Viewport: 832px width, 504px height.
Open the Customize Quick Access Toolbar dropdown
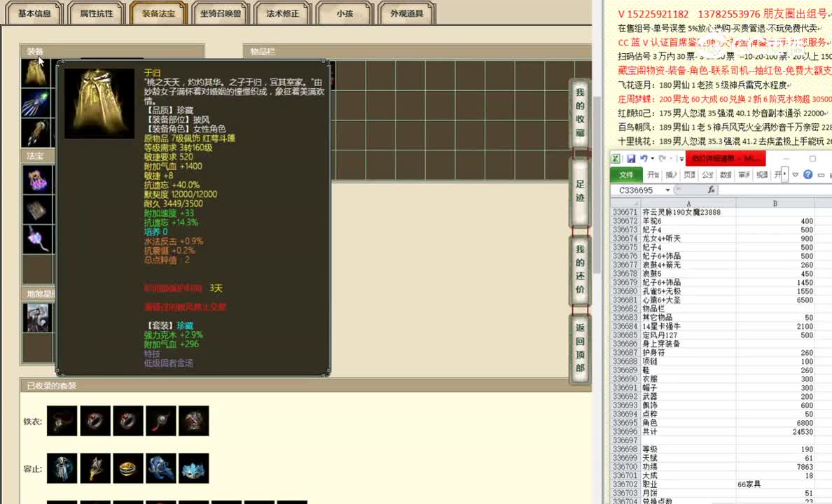pos(681,159)
